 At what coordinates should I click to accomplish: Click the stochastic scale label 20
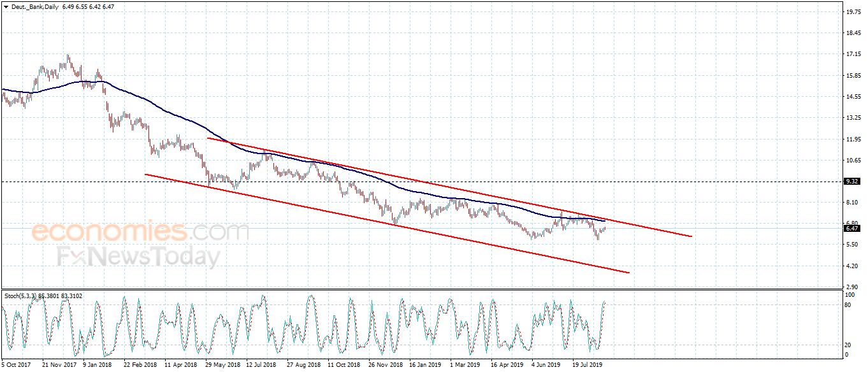848,345
